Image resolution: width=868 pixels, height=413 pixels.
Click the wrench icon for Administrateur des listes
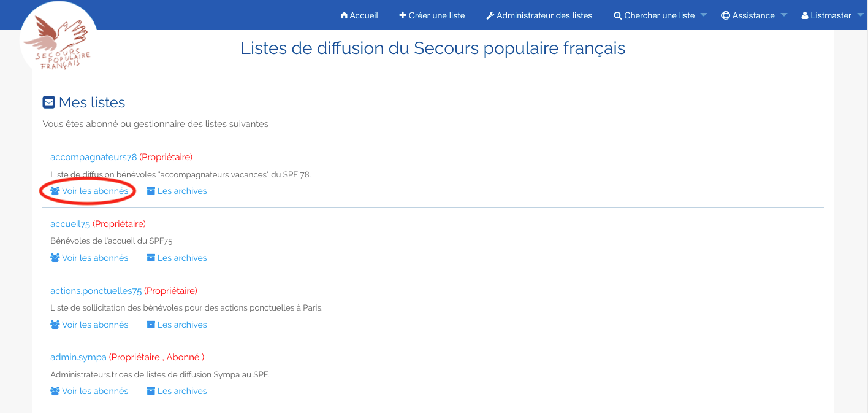tap(490, 15)
